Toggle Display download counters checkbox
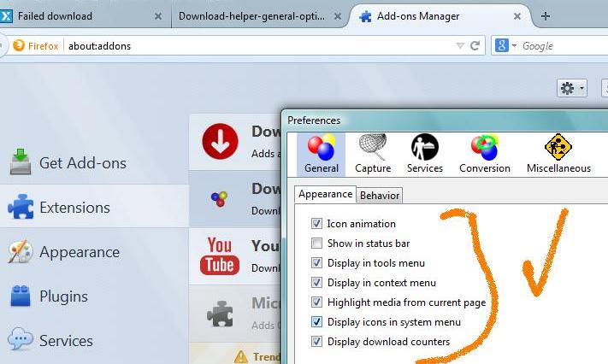608x364 pixels. pyautogui.click(x=316, y=342)
